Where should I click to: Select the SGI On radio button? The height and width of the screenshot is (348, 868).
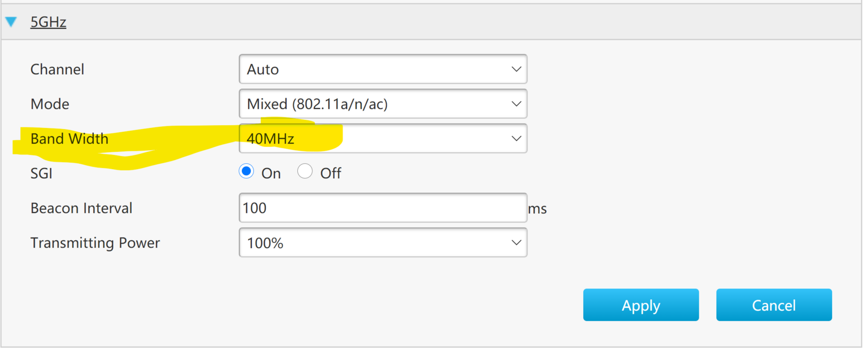click(246, 171)
